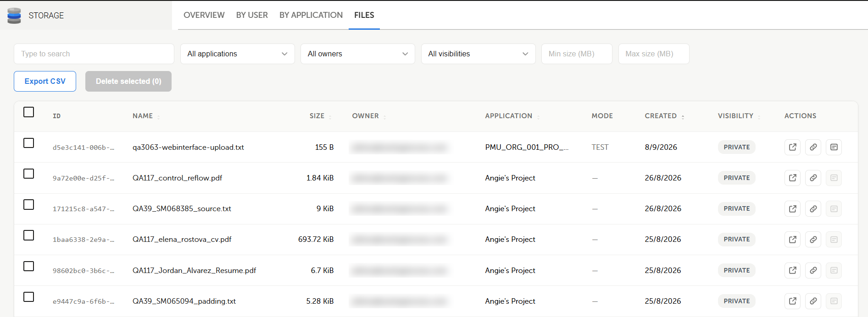Click PMU_ORG_001_PRO_ application cell
The width and height of the screenshot is (868, 317).
coord(527,147)
